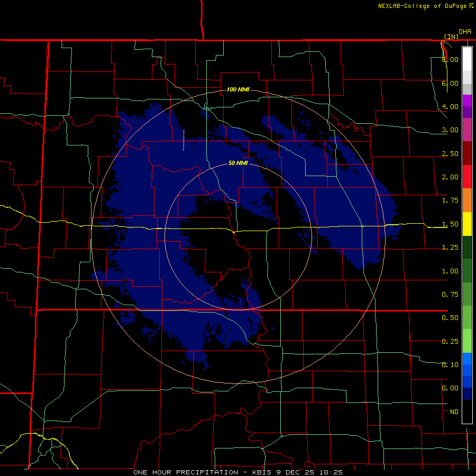The height and width of the screenshot is (476, 476).
Task: Click the 0.00 legend value
Action: pos(450,388)
